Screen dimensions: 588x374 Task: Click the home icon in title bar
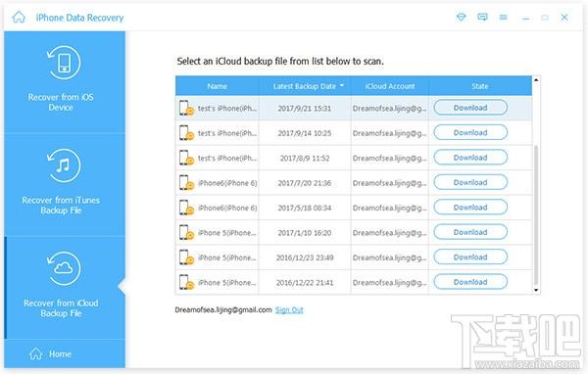19,18
